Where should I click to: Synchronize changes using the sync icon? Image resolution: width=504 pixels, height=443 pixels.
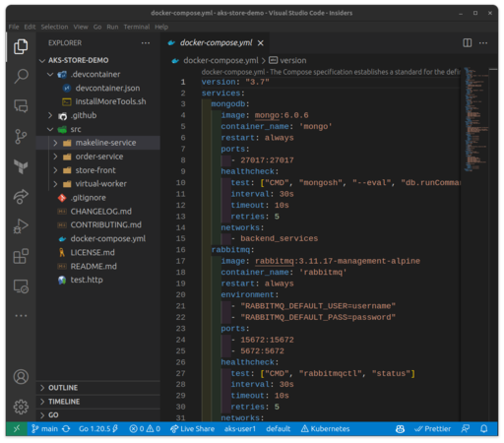tap(66, 429)
